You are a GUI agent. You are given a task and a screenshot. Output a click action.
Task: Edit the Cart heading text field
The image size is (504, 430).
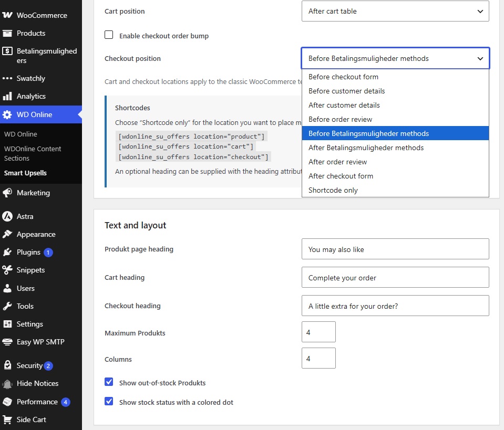395,277
